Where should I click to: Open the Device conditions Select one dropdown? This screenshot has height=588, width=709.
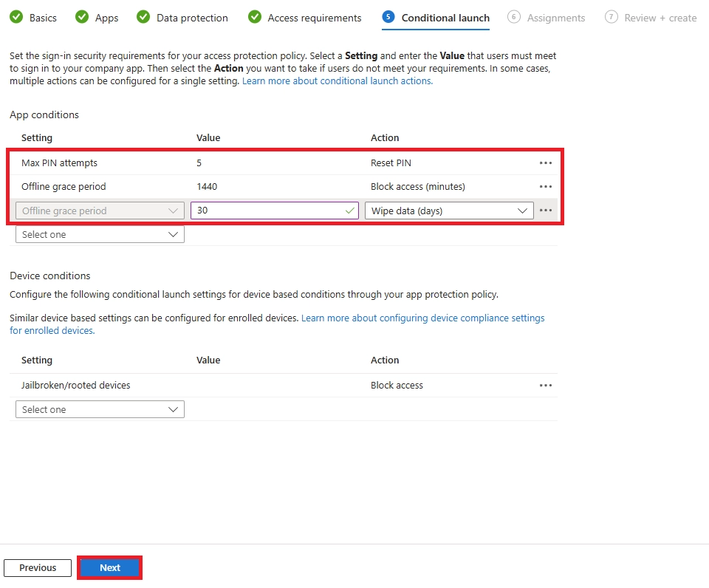(100, 409)
